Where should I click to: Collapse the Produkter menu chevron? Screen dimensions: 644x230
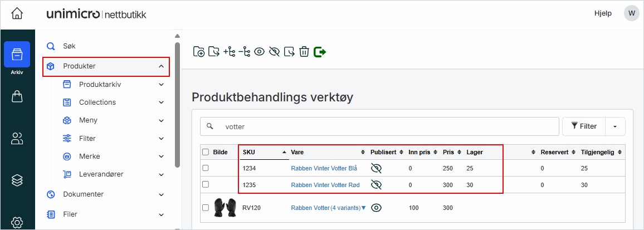[161, 66]
